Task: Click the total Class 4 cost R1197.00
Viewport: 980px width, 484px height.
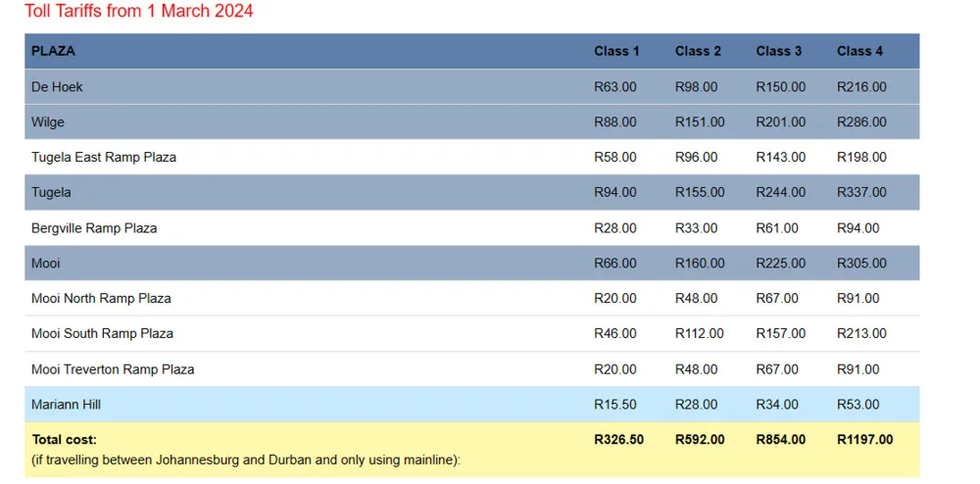Action: [865, 440]
